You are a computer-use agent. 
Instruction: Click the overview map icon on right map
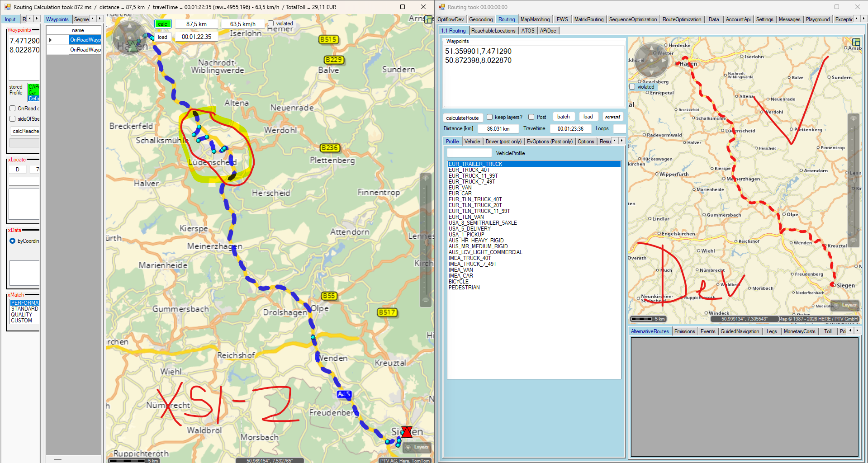856,42
